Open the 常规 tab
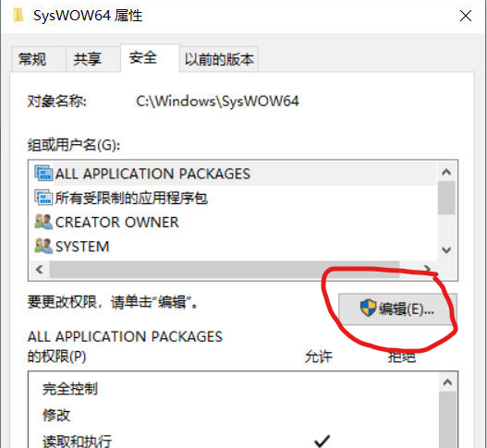The image size is (487, 448). click(x=32, y=59)
